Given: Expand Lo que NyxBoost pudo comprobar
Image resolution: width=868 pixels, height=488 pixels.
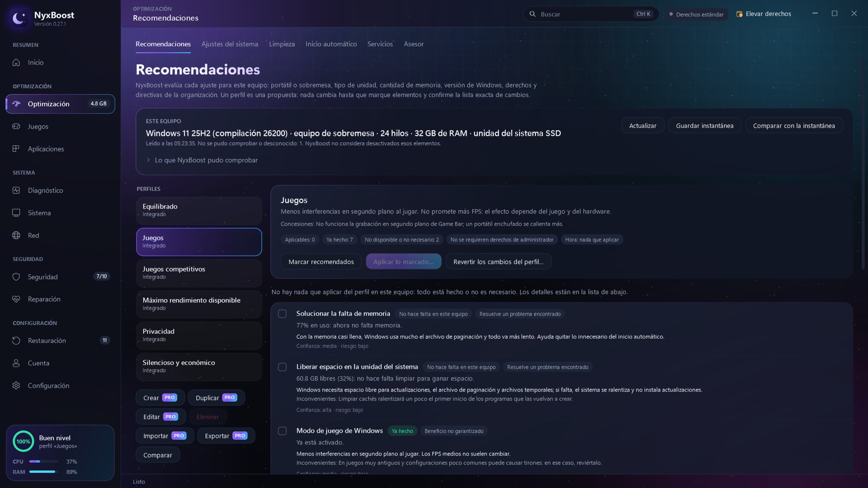Looking at the screenshot, I should (202, 160).
